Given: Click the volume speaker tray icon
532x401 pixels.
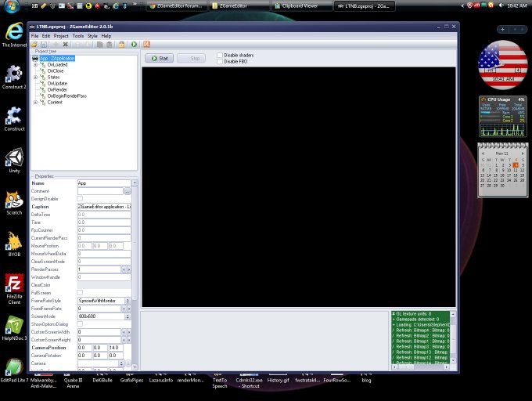Looking at the screenshot, I should 501,5.
